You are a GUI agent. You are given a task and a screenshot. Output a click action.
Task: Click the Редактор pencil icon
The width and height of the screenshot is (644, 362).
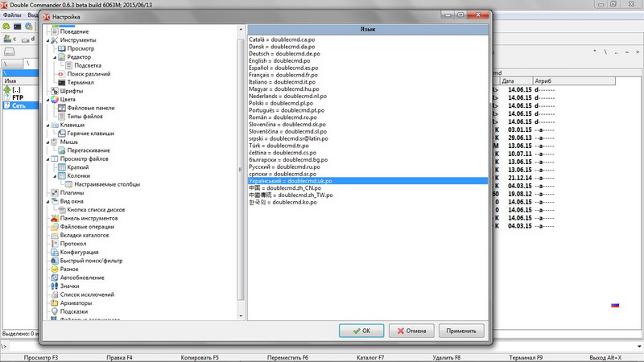pyautogui.click(x=62, y=57)
